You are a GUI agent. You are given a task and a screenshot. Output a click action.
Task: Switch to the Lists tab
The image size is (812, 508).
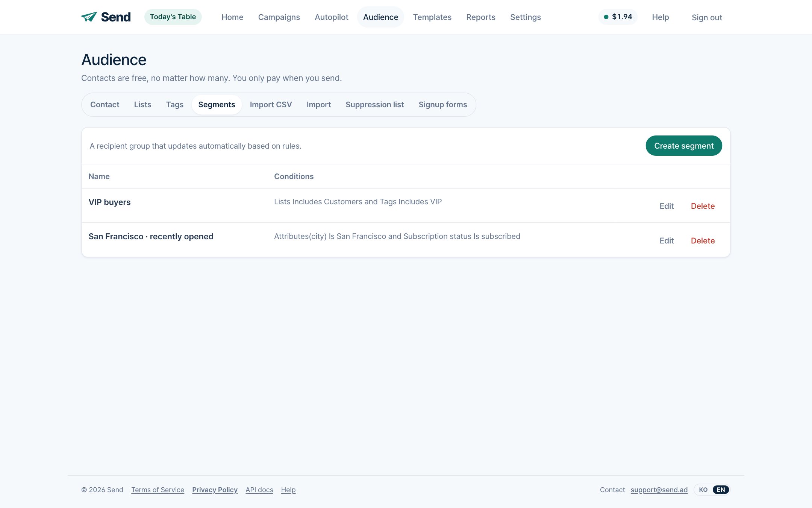[142, 105]
